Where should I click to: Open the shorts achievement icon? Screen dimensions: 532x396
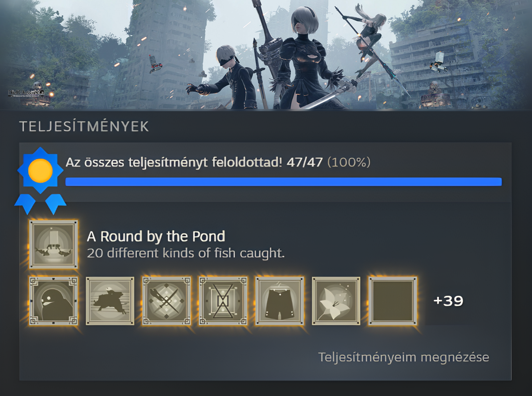280,301
